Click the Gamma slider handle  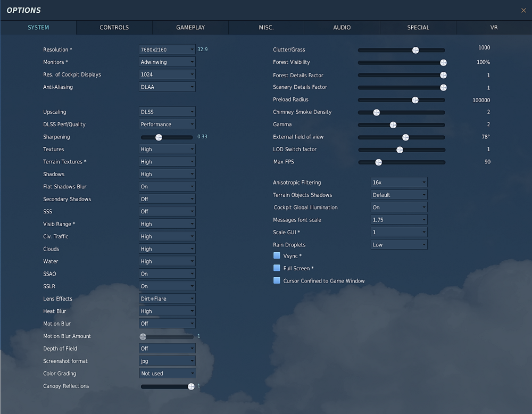click(393, 125)
